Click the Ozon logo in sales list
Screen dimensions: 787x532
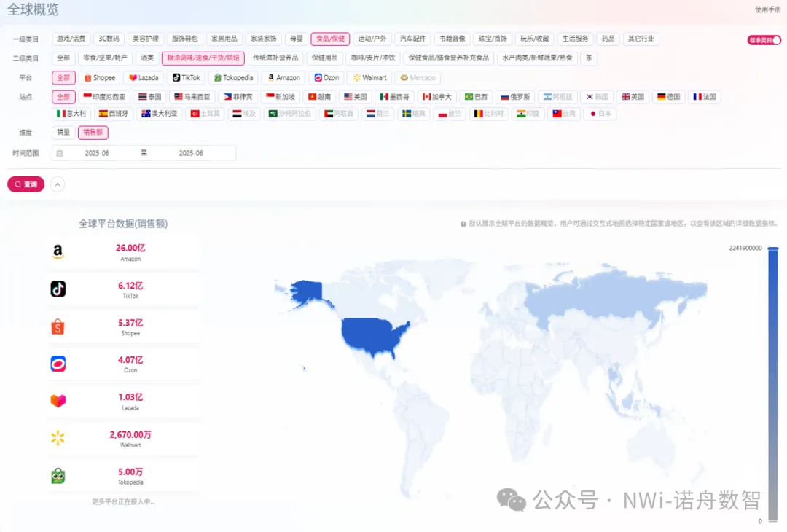point(58,364)
